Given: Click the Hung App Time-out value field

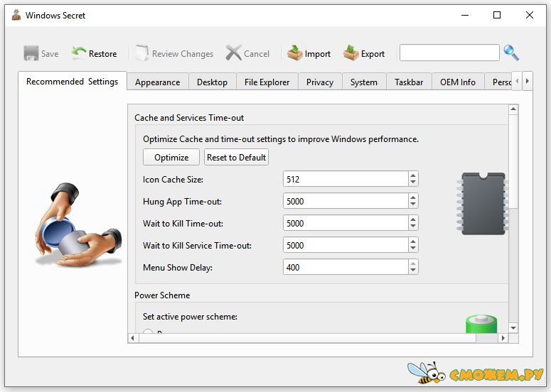Looking at the screenshot, I should tap(346, 202).
